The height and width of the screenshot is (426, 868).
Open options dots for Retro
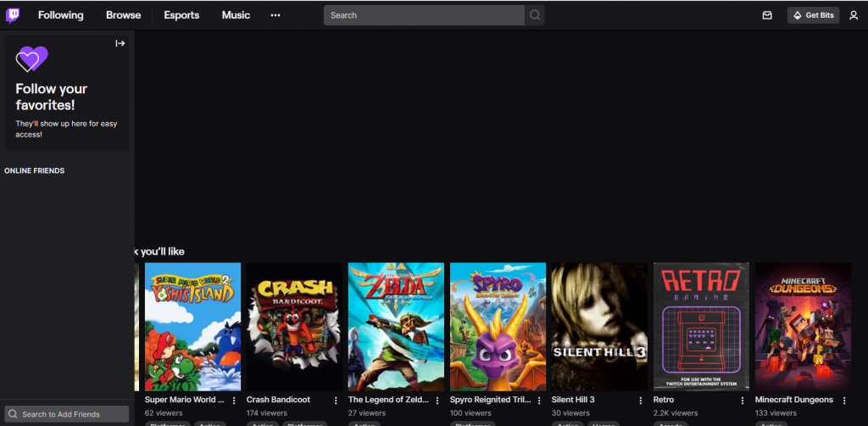click(743, 401)
